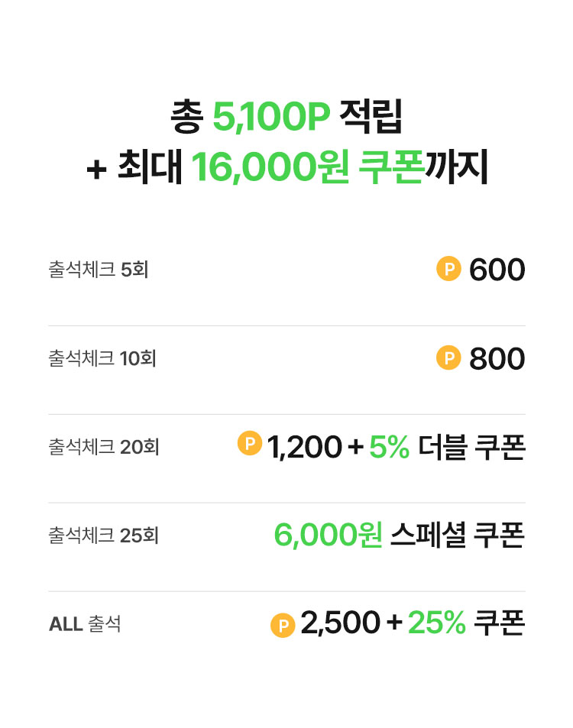Open the 스페셜 쿠폰 text

coord(457,535)
